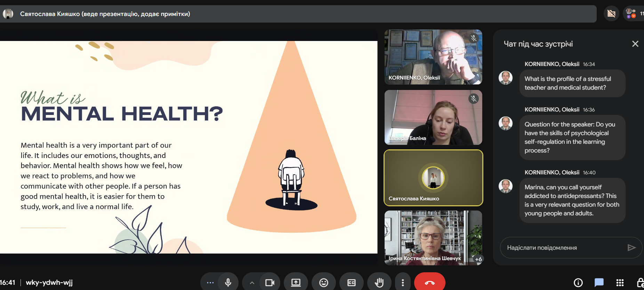Select KORNIIENKO, Oleksii video tile
644x290 pixels.
click(433, 57)
